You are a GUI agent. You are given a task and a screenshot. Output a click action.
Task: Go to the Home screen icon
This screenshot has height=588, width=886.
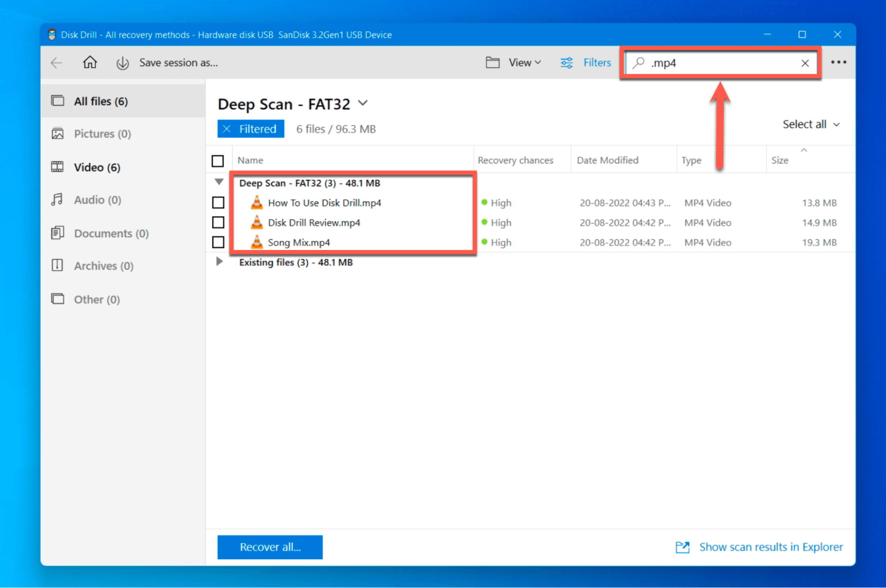point(90,62)
